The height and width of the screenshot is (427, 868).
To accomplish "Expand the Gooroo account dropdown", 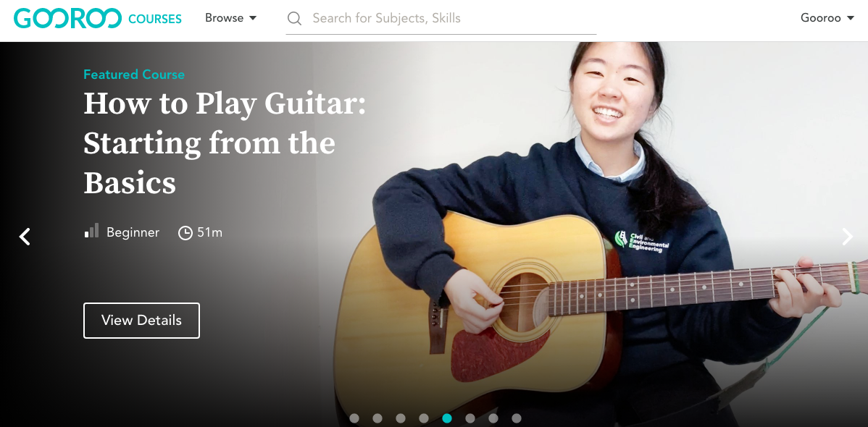I will pyautogui.click(x=827, y=17).
